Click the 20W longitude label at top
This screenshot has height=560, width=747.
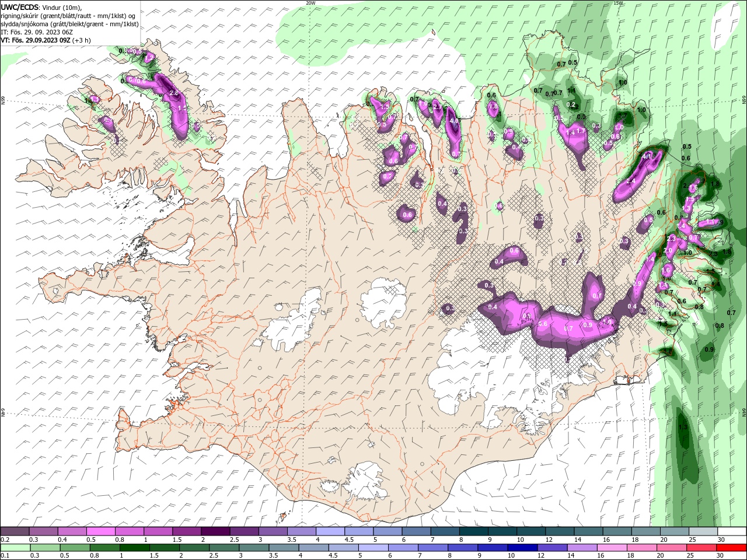pyautogui.click(x=310, y=2)
